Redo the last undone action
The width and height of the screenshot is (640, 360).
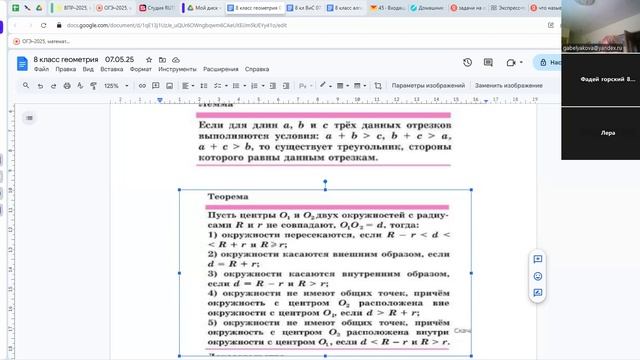(x=53, y=86)
